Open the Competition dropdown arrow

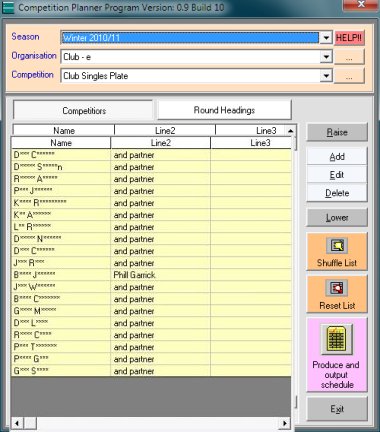point(326,76)
